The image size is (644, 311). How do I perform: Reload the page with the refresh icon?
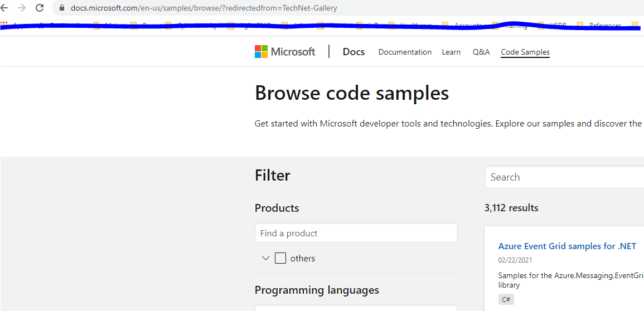point(40,8)
